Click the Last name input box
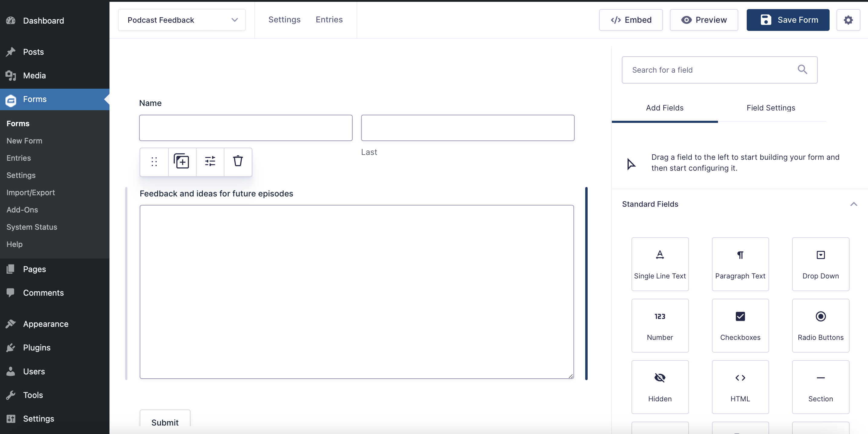 tap(467, 128)
